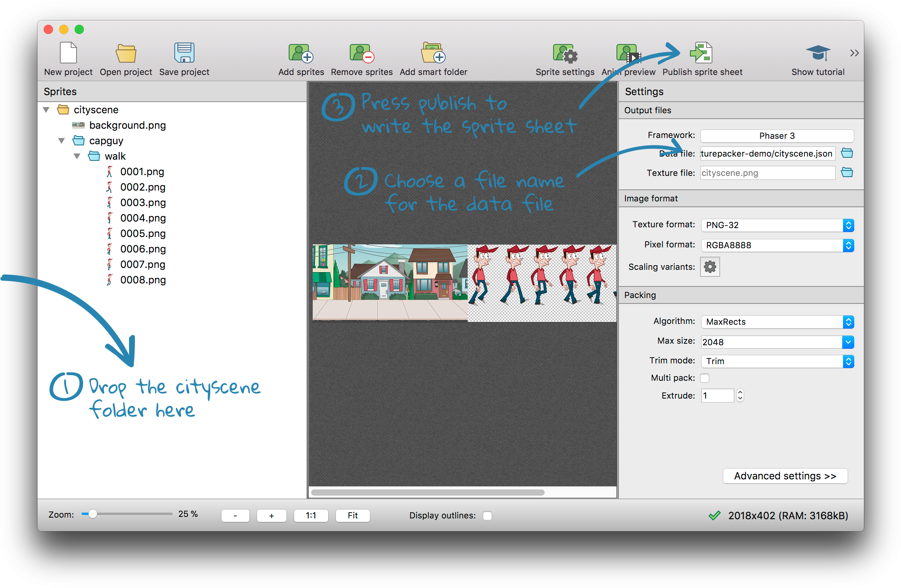Open Sprite settings from the toolbar
Viewport: 901px width, 588px height.
[x=565, y=53]
